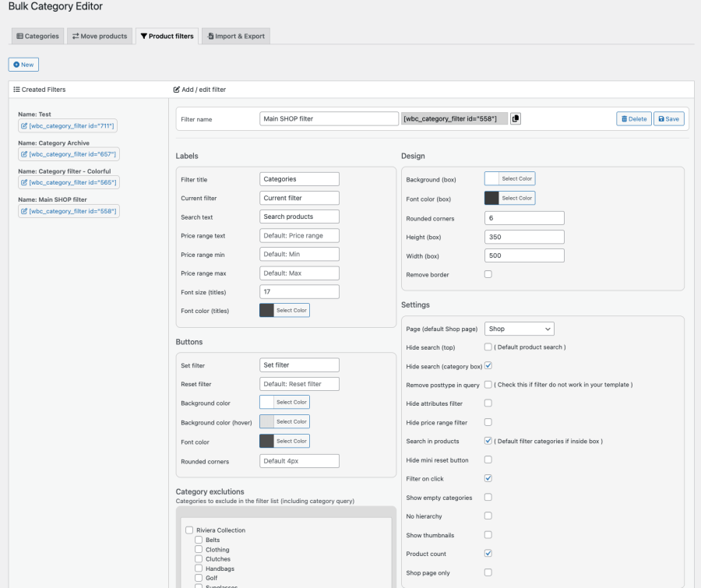The width and height of the screenshot is (701, 588).
Task: Open the Import & Export tab
Action: [235, 35]
